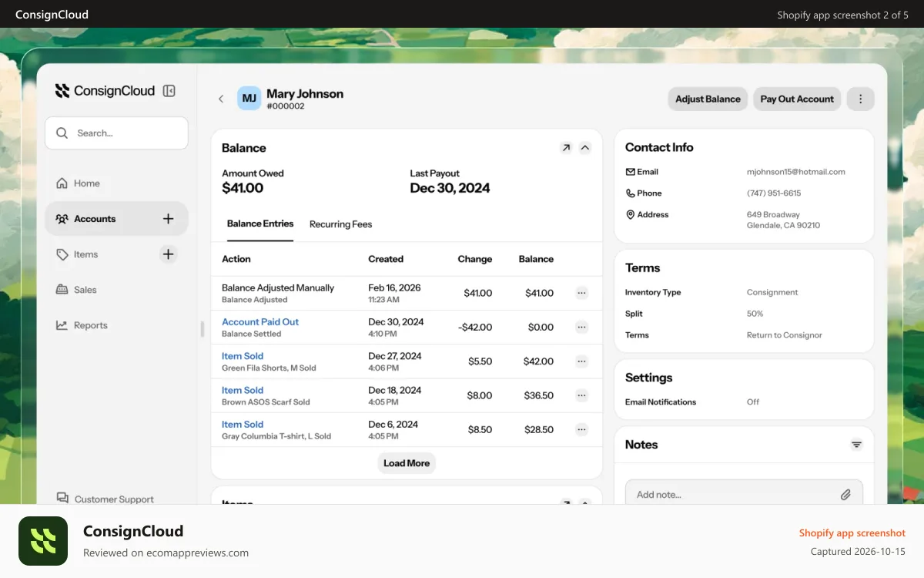The image size is (924, 578).
Task: Click the Email envelope icon
Action: (631, 172)
